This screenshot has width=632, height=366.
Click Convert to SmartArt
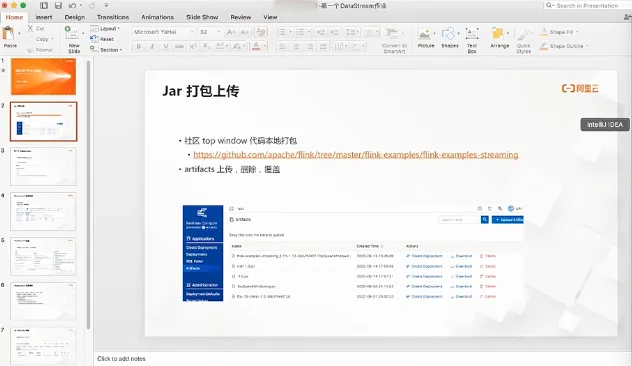click(x=394, y=40)
